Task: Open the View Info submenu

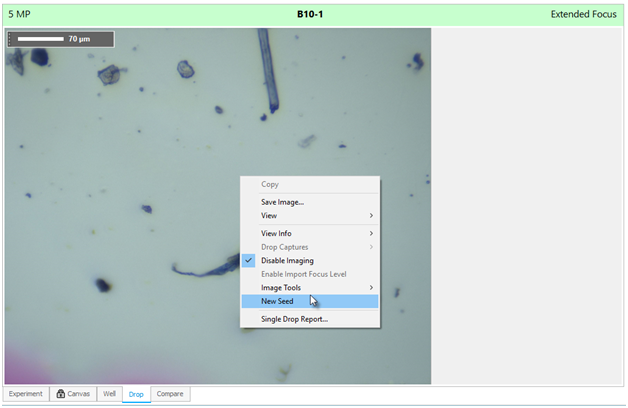Action: pos(310,233)
